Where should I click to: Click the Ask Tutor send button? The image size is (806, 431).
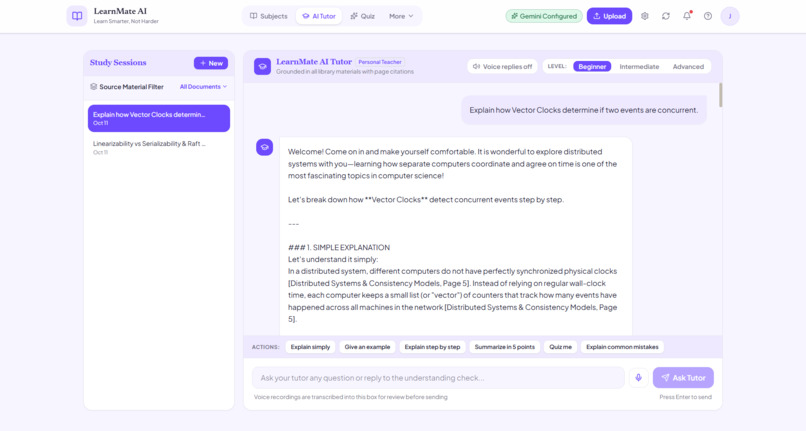coord(683,378)
